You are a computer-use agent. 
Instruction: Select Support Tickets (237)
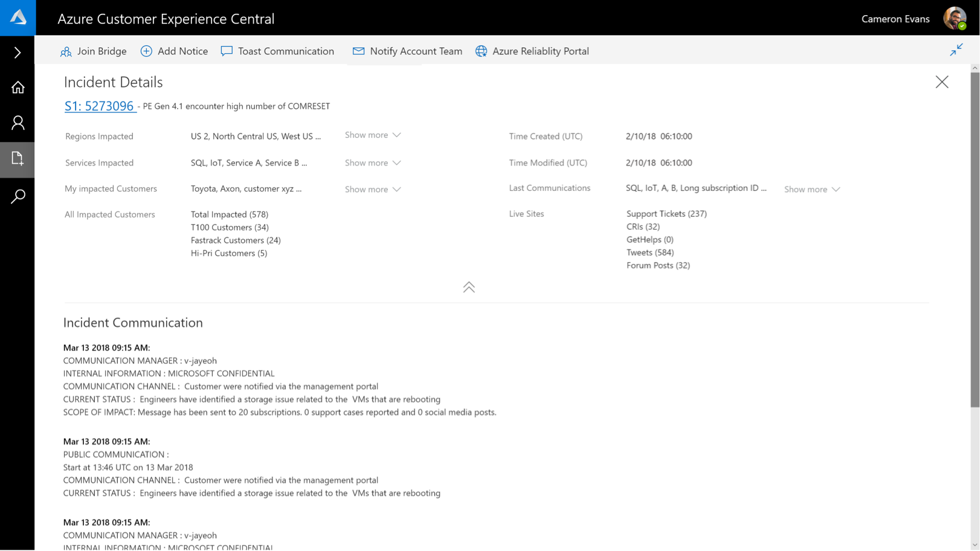coord(666,214)
